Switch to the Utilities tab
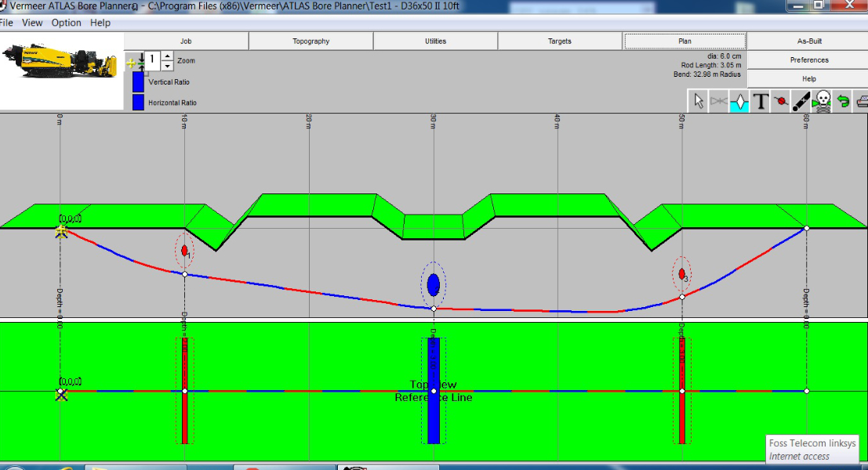This screenshot has width=868, height=470. pos(436,41)
